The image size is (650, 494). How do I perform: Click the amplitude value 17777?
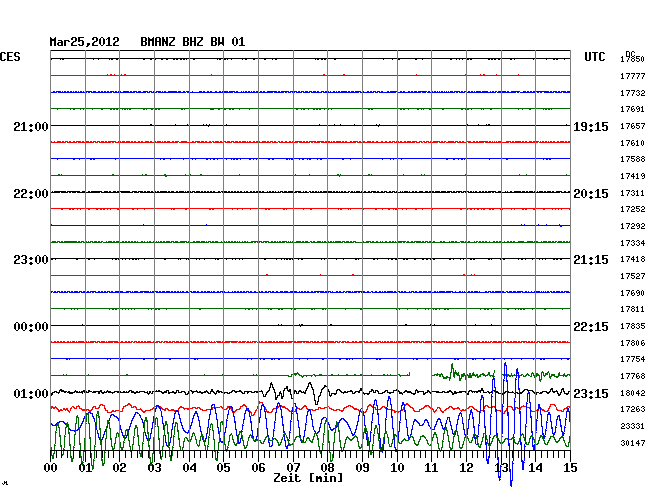[x=633, y=76]
